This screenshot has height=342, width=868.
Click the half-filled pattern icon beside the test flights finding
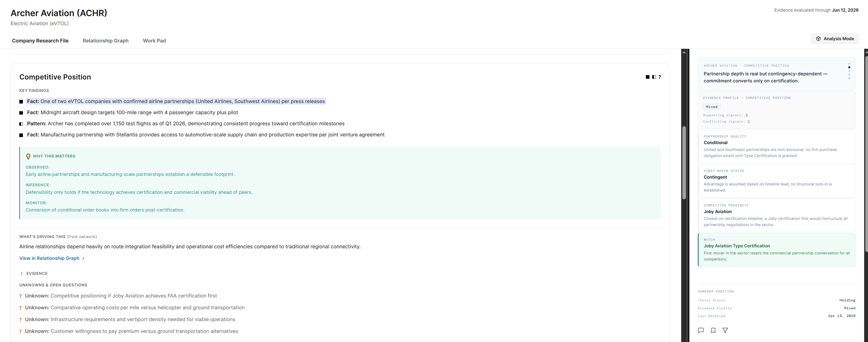tap(21, 124)
